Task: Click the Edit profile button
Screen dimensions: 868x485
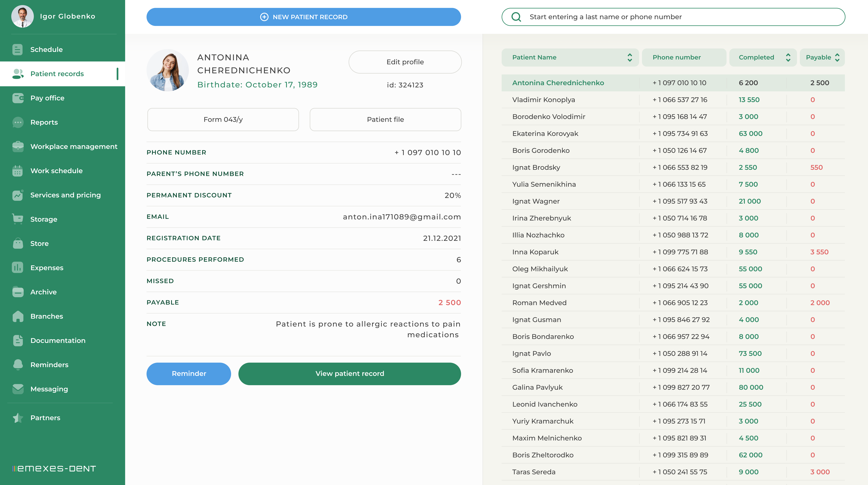Action: point(405,62)
